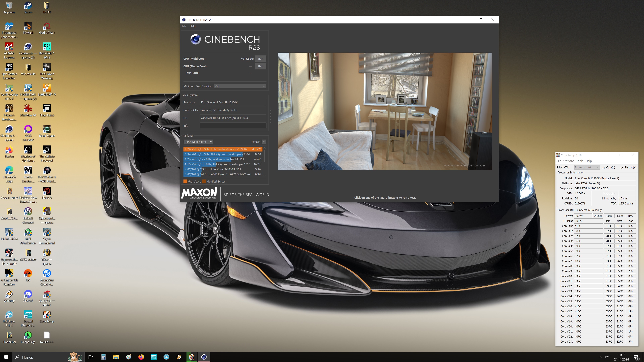The height and width of the screenshot is (362, 644).
Task: Open Core Temp Options menu
Action: pyautogui.click(x=568, y=161)
